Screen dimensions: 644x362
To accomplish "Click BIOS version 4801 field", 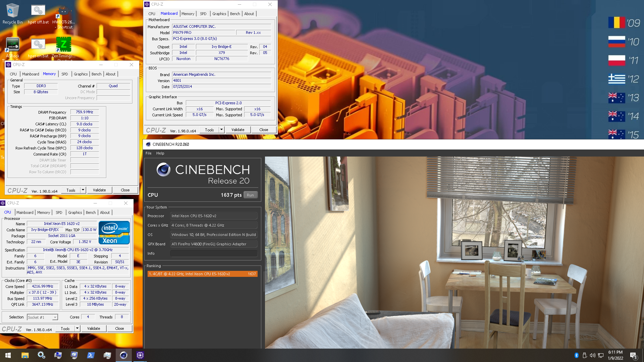I will (x=221, y=80).
